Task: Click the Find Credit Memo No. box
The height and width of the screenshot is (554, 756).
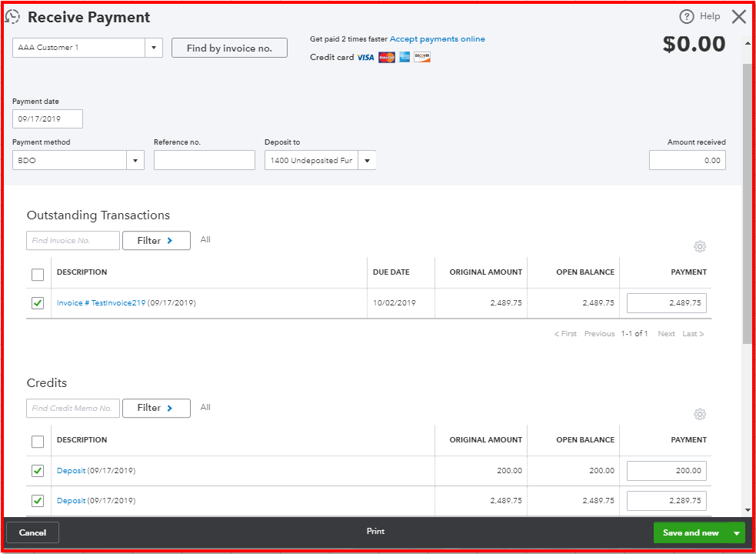Action: point(73,408)
